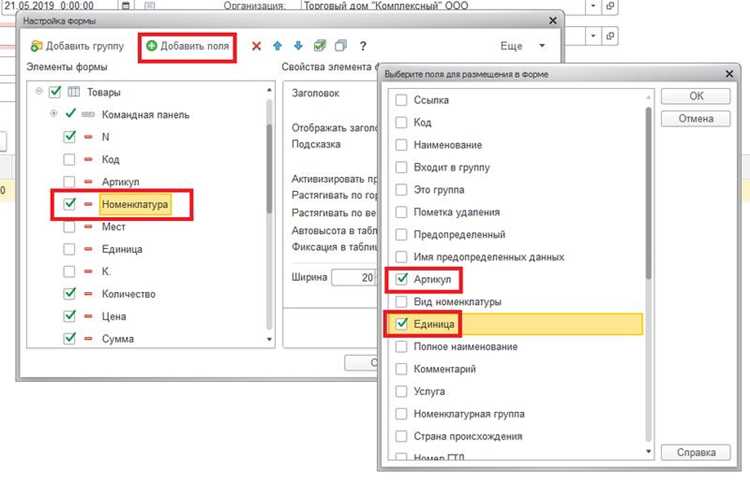Check the K element checkbox
This screenshot has width=750, height=483.
[69, 272]
